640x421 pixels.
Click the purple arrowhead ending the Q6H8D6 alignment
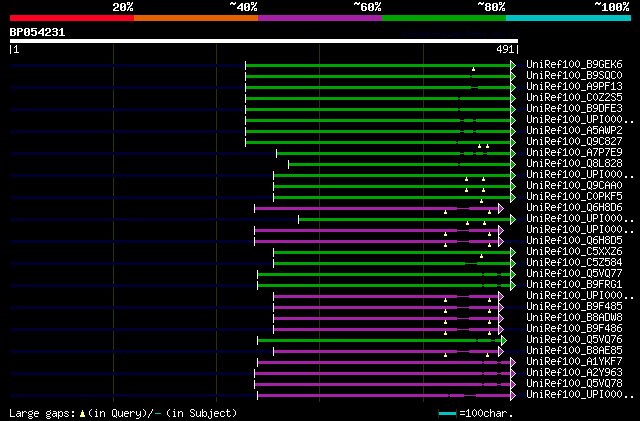[x=501, y=209]
